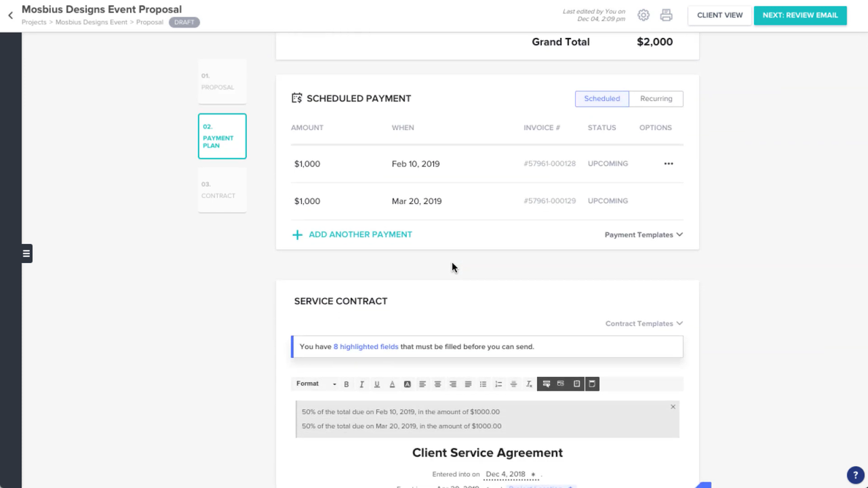Expand the Contract Templates dropdown
This screenshot has height=488, width=868.
pyautogui.click(x=644, y=324)
